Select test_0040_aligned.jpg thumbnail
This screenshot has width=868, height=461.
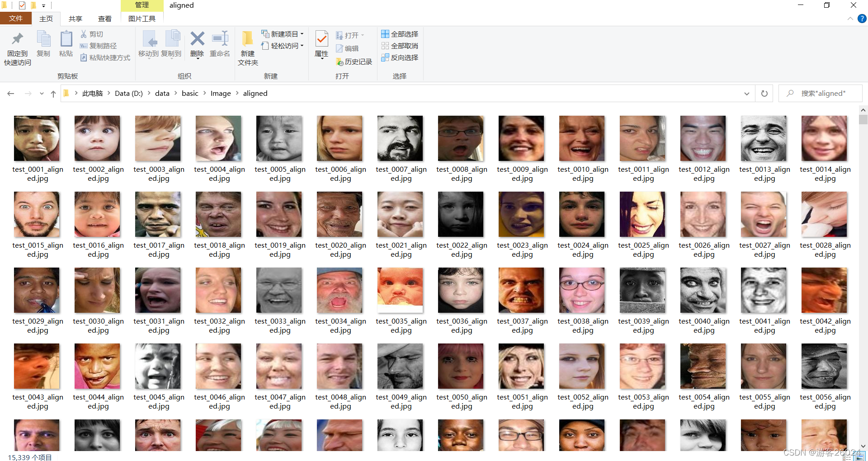pos(703,290)
